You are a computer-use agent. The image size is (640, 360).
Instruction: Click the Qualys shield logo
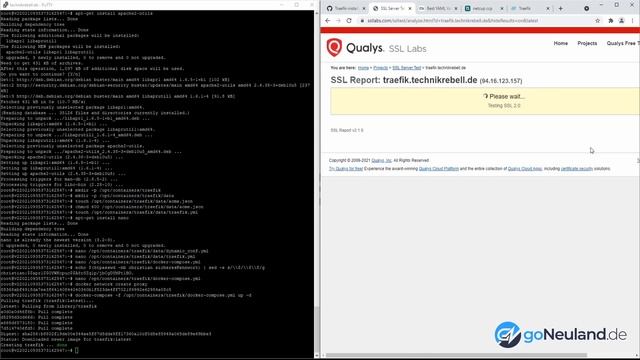pyautogui.click(x=334, y=47)
